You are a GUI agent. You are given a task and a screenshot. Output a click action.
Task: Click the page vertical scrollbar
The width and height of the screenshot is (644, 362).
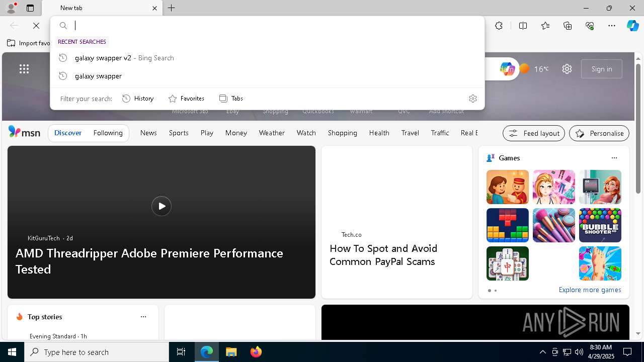[x=638, y=129]
